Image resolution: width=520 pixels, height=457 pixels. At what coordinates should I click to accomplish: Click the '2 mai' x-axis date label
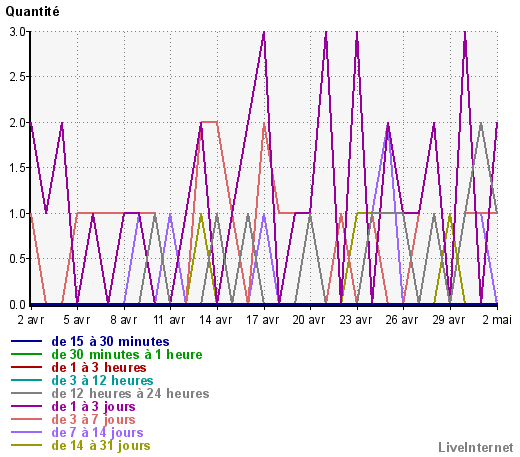[x=497, y=320]
